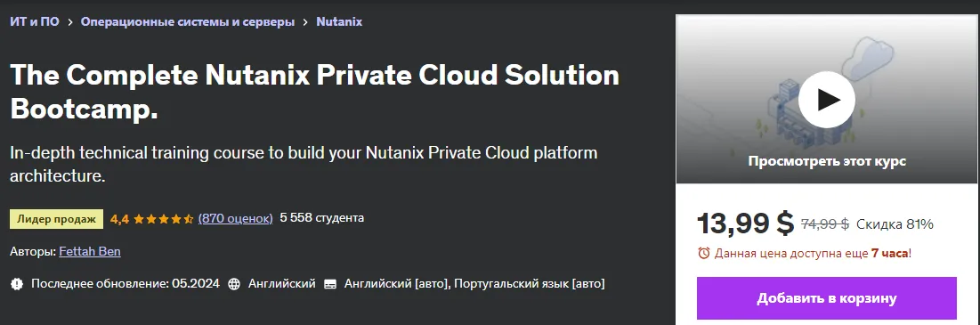980x325 pixels.
Task: Click the '5 558 студента' count
Action: click(322, 218)
